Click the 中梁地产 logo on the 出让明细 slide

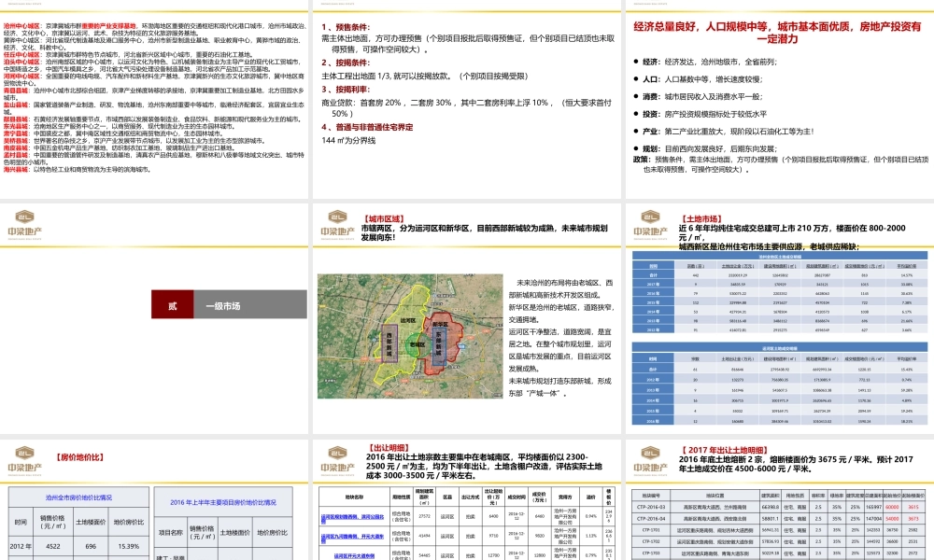(337, 461)
